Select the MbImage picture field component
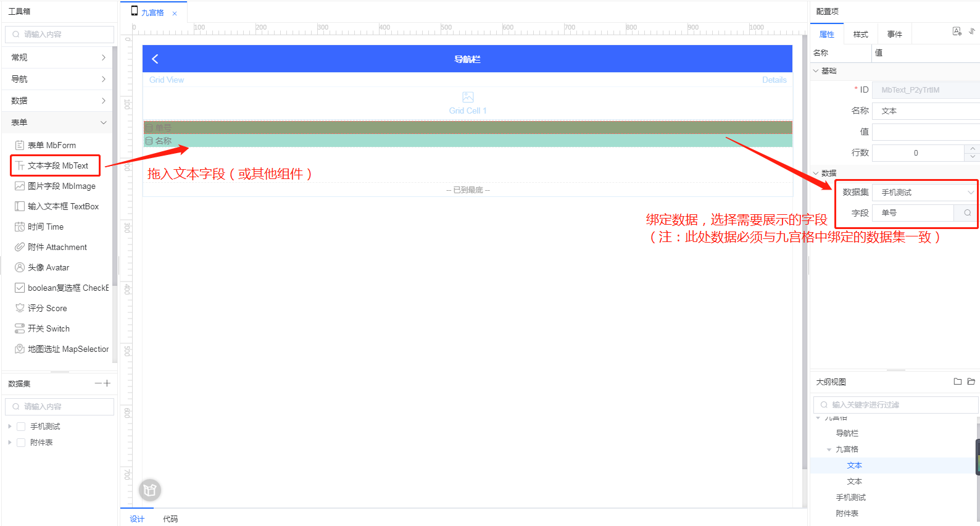This screenshot has height=526, width=980. click(x=61, y=186)
